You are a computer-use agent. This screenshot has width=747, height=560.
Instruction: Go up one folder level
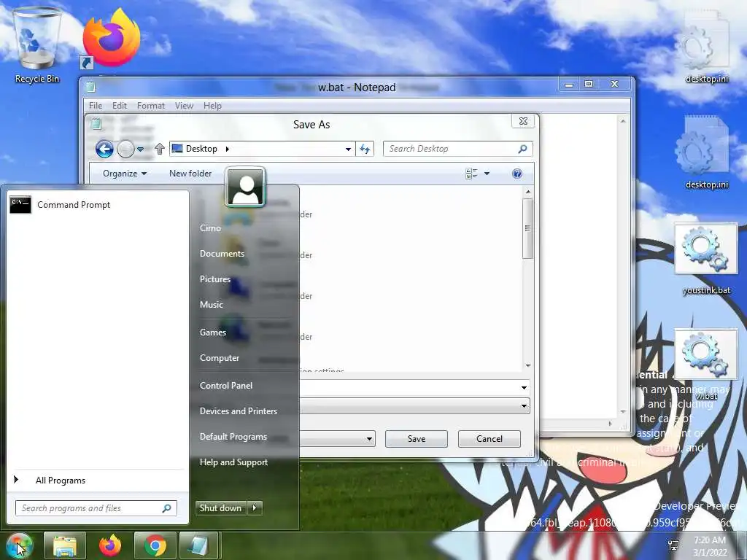tap(160, 149)
